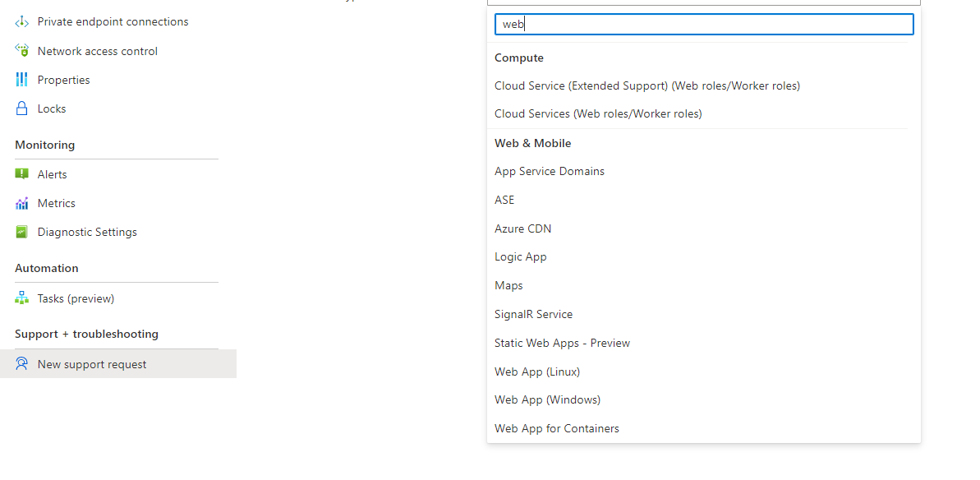The width and height of the screenshot is (980, 480).
Task: Open Tasks (preview) under Automation
Action: coord(21,298)
